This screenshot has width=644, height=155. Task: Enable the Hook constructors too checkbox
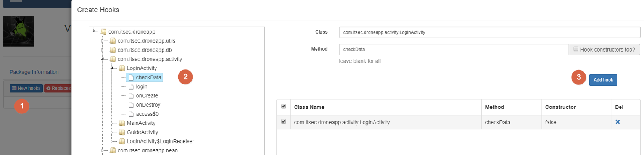point(576,49)
